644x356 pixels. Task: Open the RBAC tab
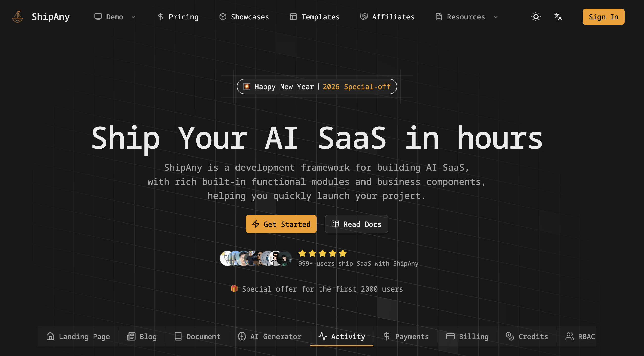pyautogui.click(x=580, y=336)
